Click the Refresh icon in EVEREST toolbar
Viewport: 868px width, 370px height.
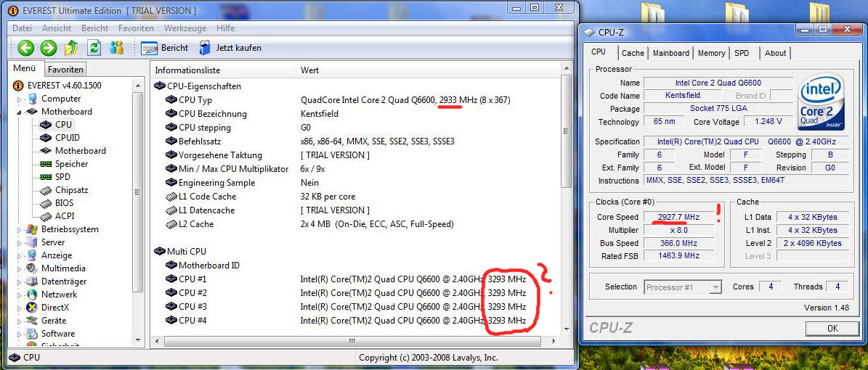click(x=94, y=48)
